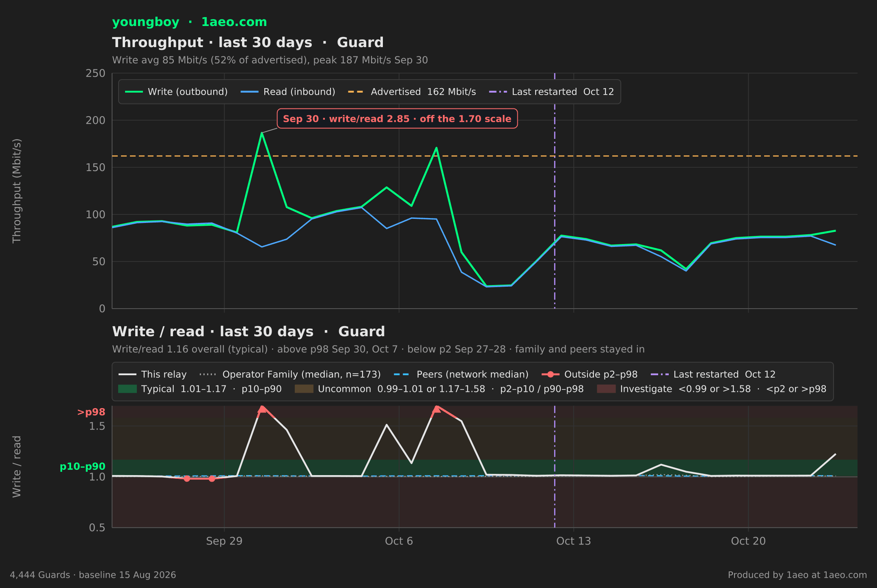Click the '0.5' ratio axis tick
This screenshot has width=877, height=588.
(x=97, y=528)
